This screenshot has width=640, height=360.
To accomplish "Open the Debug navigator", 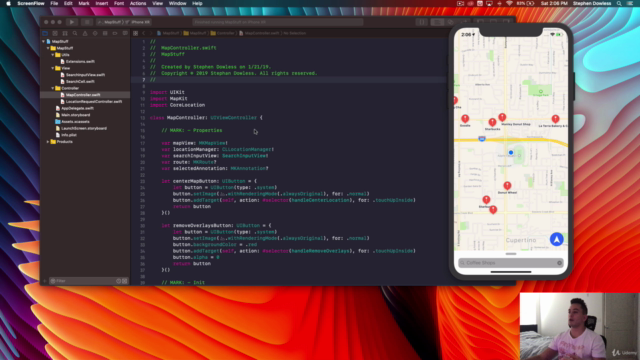I will (x=105, y=33).
